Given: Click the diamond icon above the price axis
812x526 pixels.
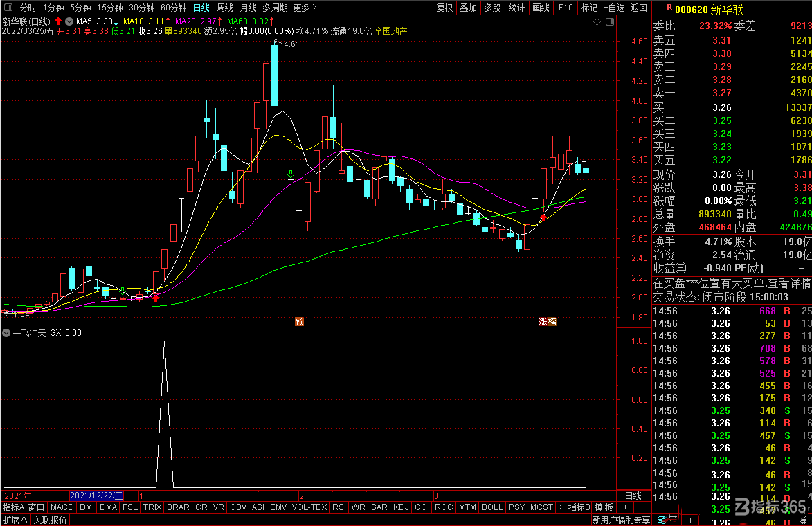Looking at the screenshot, I should click(597, 21).
